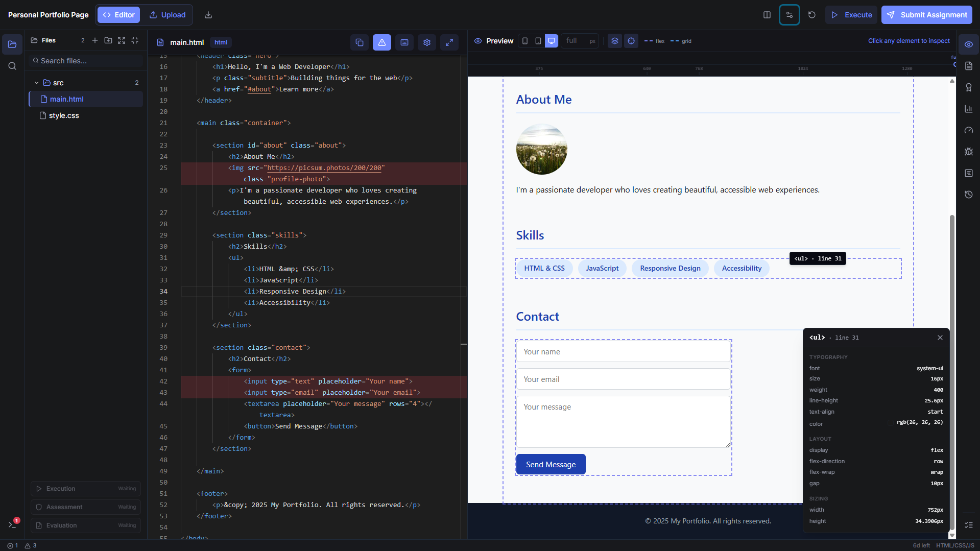Create a new folder in Files panel
Viewport: 980px width, 551px height.
(108, 40)
